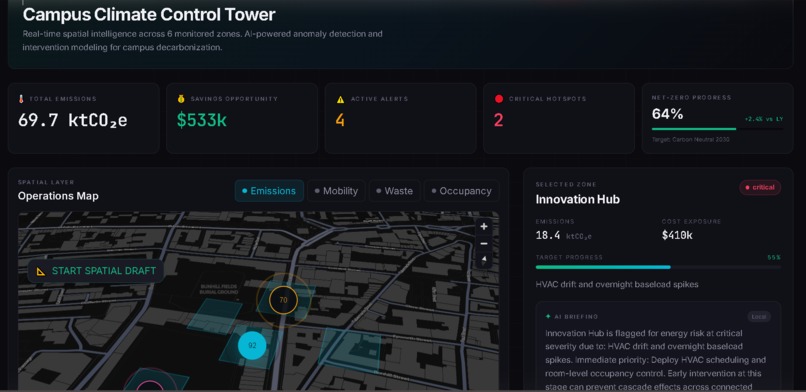
Task: Click the Critical Hotspots count 2
Action: coord(498,120)
